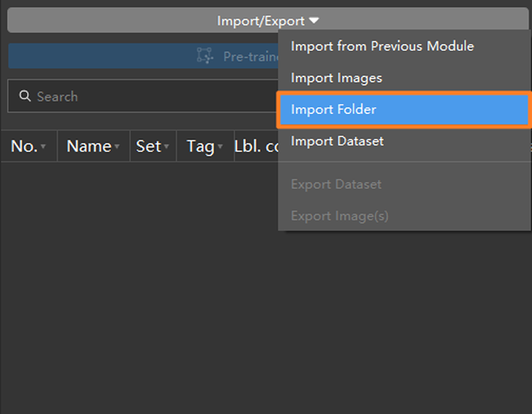Image resolution: width=532 pixels, height=414 pixels.
Task: Open the Set column filter arrow
Action: click(x=167, y=146)
